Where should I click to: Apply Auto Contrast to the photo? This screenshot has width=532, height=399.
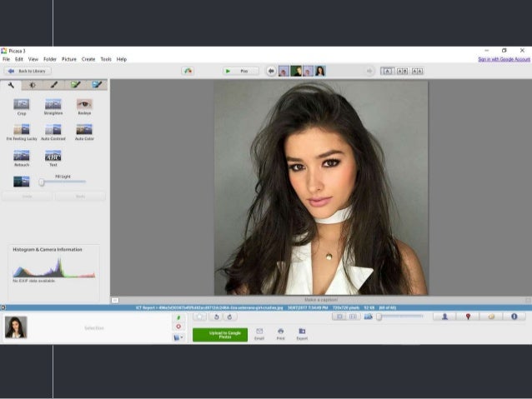[x=53, y=131]
